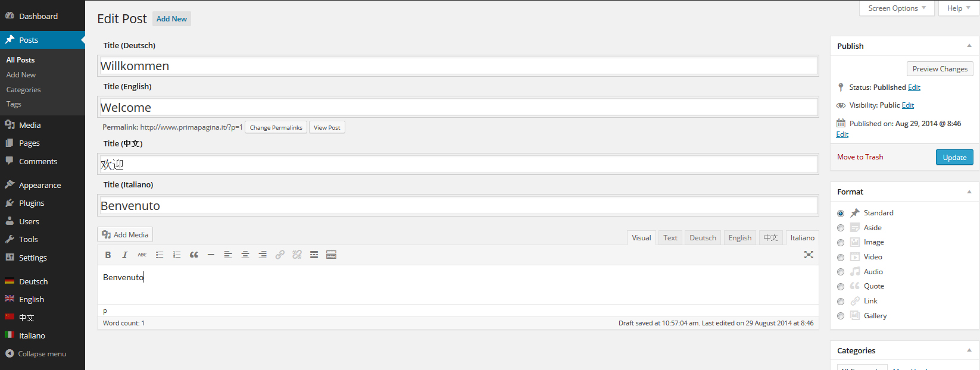This screenshot has height=370, width=980.
Task: Apply italic formatting in editor toolbar
Action: 125,255
